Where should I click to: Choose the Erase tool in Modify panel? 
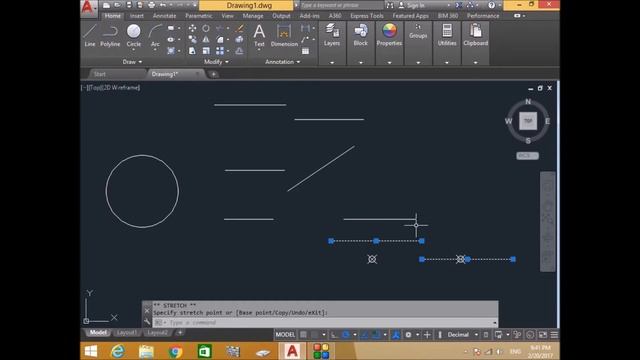240,28
